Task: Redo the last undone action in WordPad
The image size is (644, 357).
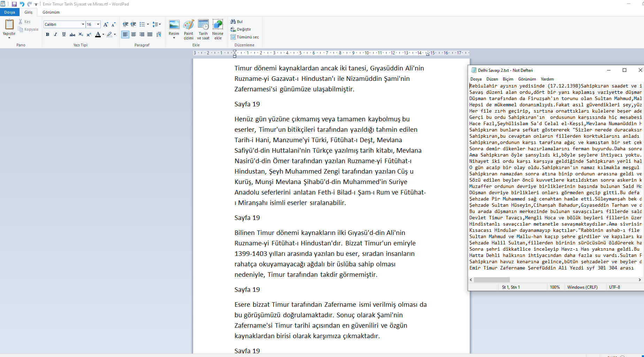Action: [30, 4]
